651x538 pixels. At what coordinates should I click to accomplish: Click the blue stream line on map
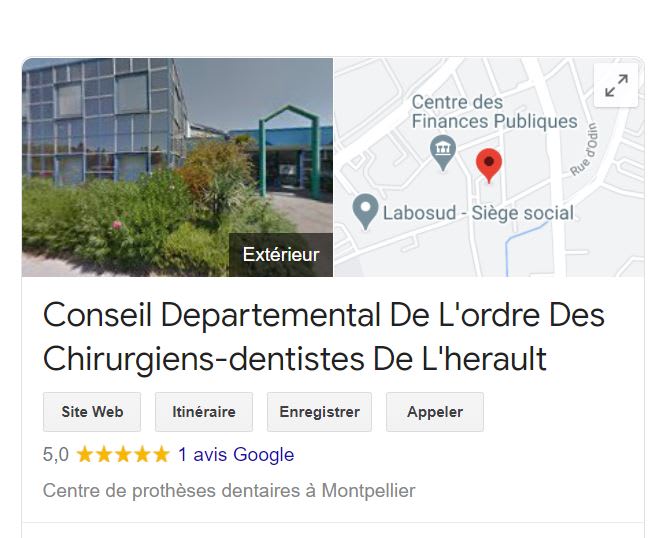[x=519, y=245]
